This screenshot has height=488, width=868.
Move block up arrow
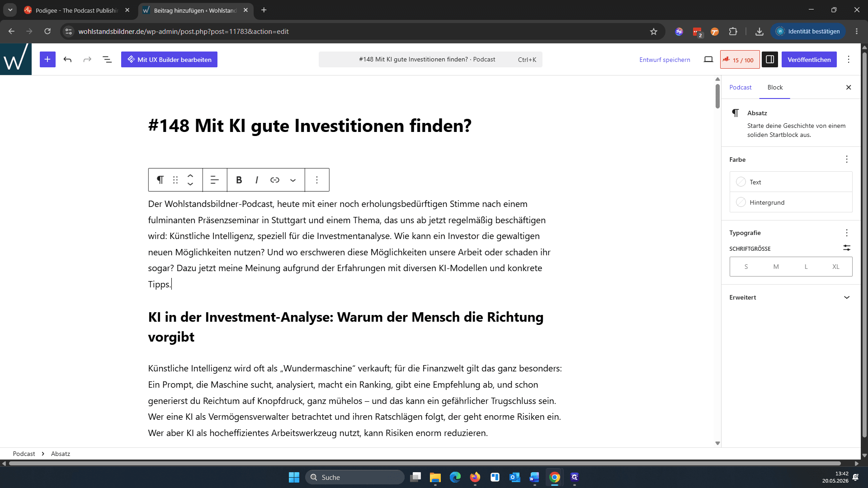[190, 176]
